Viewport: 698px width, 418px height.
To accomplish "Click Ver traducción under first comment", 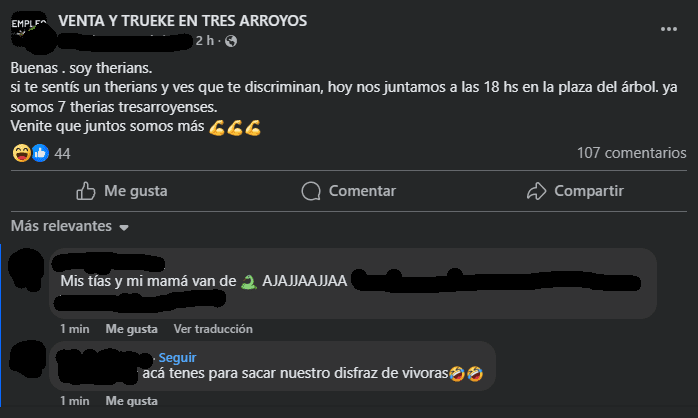I will [x=213, y=329].
